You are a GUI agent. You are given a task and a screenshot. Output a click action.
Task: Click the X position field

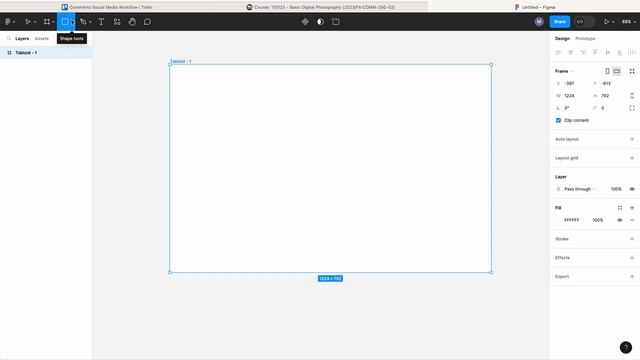click(571, 83)
